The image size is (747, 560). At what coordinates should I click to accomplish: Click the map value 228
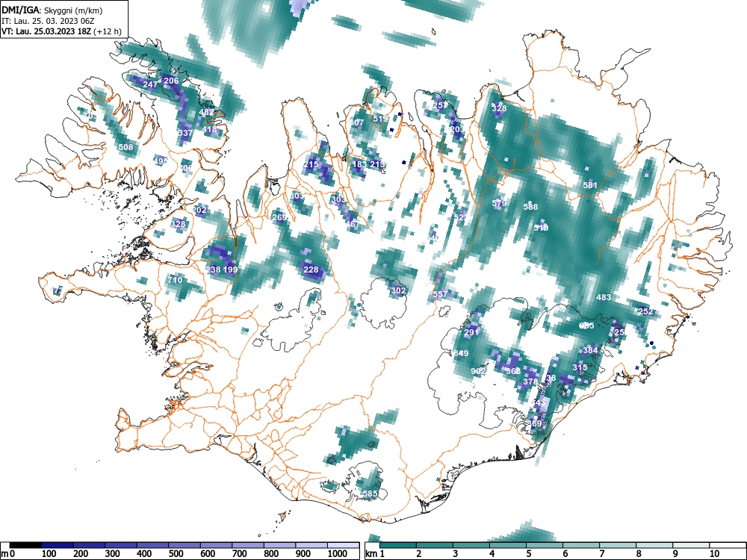(x=311, y=270)
